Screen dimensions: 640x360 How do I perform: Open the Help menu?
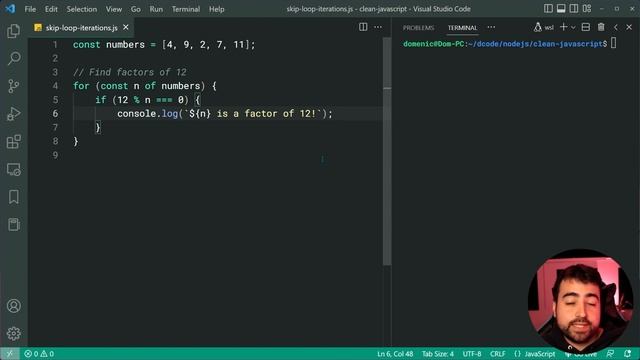click(217, 9)
